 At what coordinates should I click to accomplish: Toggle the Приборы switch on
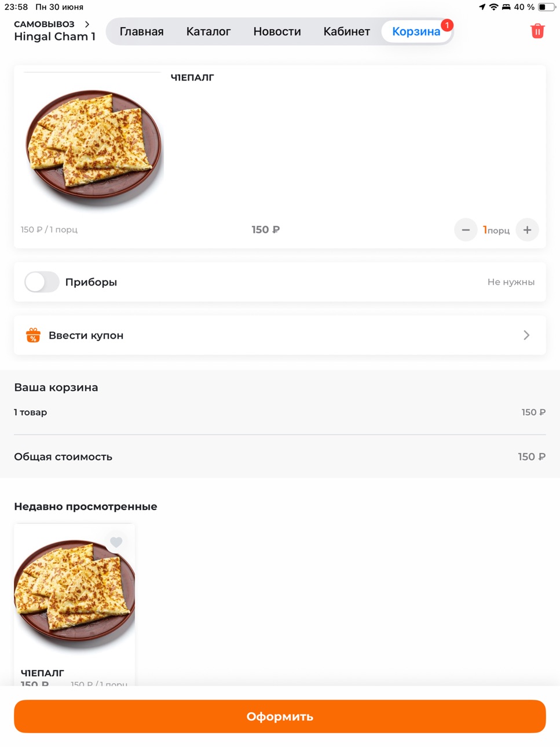pyautogui.click(x=42, y=282)
